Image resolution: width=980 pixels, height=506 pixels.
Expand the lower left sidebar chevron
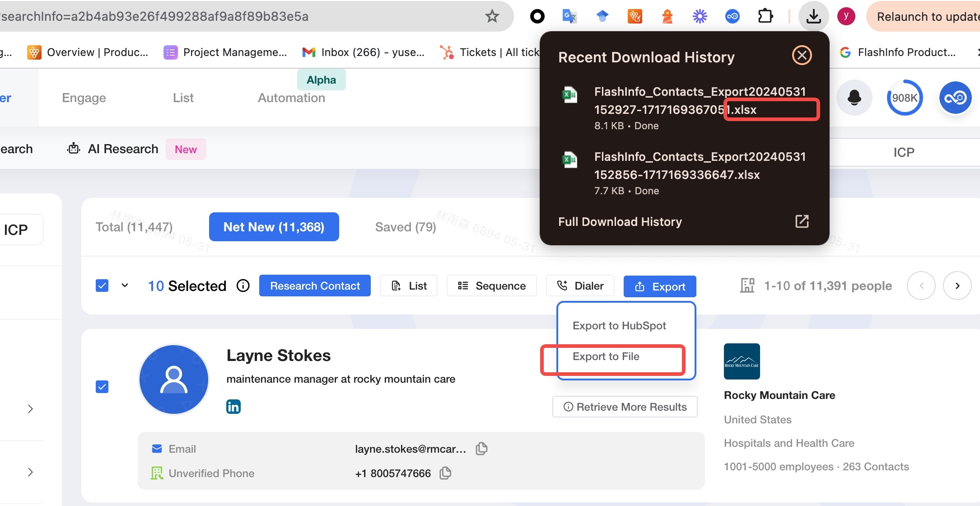pos(30,472)
